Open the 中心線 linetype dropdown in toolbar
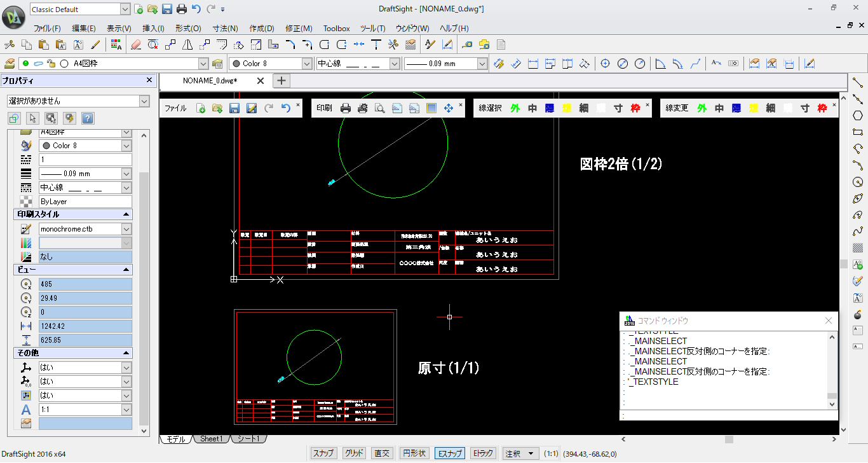Screen dimensions: 868x463 [395, 64]
